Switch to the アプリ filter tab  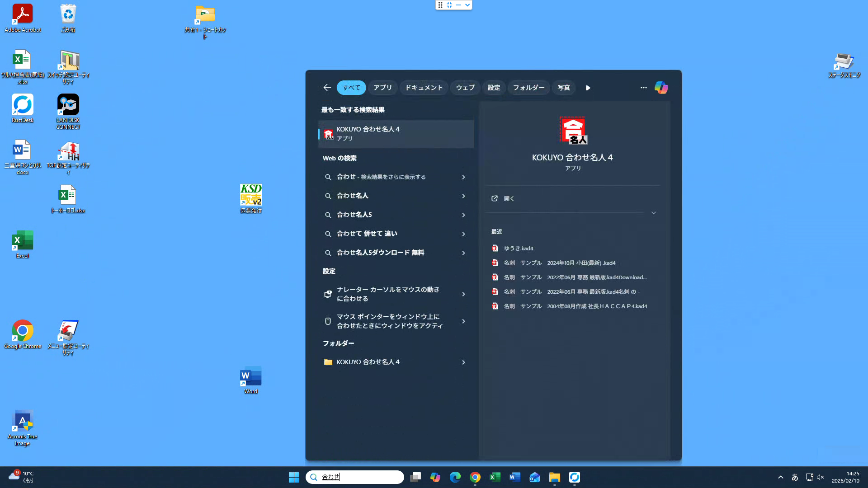[382, 88]
